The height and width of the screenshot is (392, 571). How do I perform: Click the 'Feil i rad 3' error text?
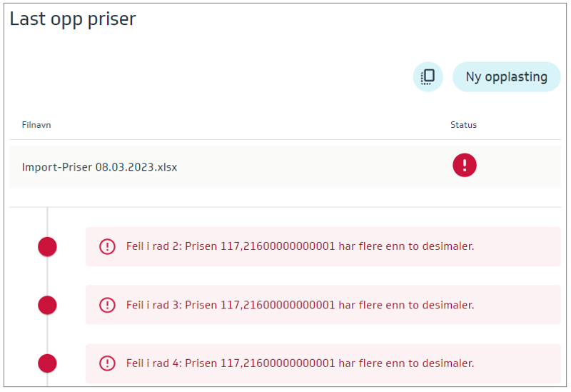tap(153, 305)
